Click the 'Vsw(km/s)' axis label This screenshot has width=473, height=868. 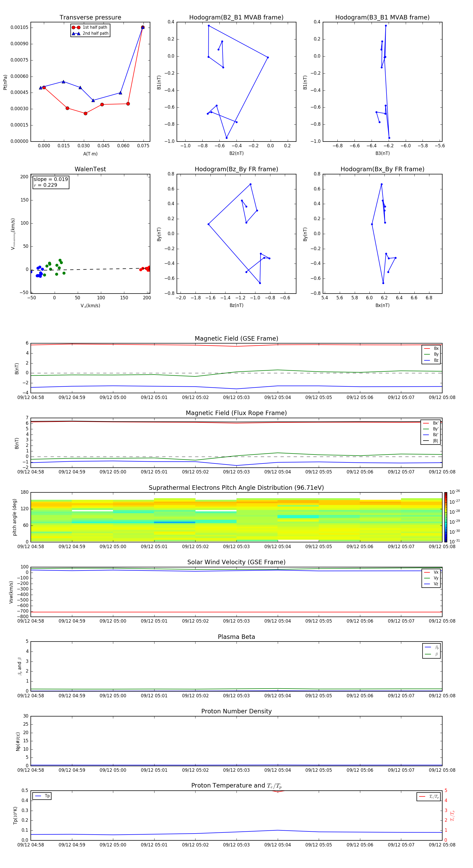(x=11, y=592)
